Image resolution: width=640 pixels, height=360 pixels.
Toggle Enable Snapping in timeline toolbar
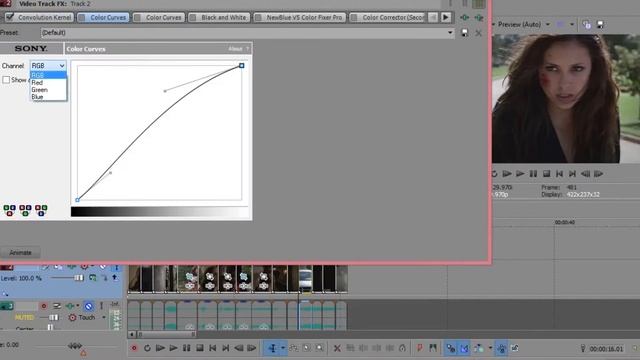(x=451, y=348)
